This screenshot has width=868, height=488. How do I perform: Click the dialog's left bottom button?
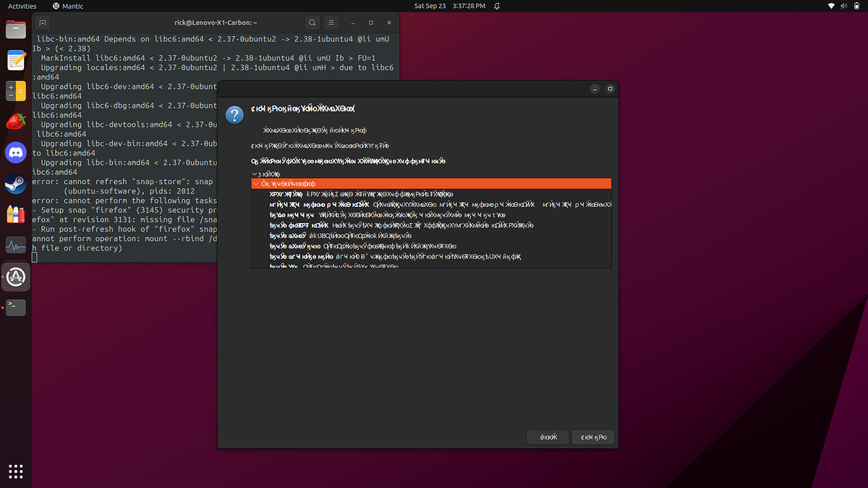tap(548, 437)
